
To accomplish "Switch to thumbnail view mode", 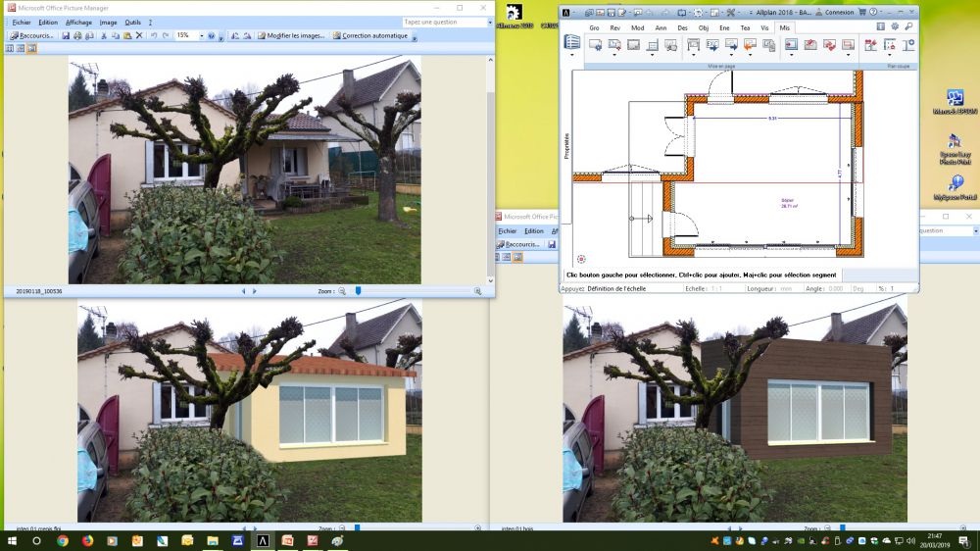I will pos(10,48).
